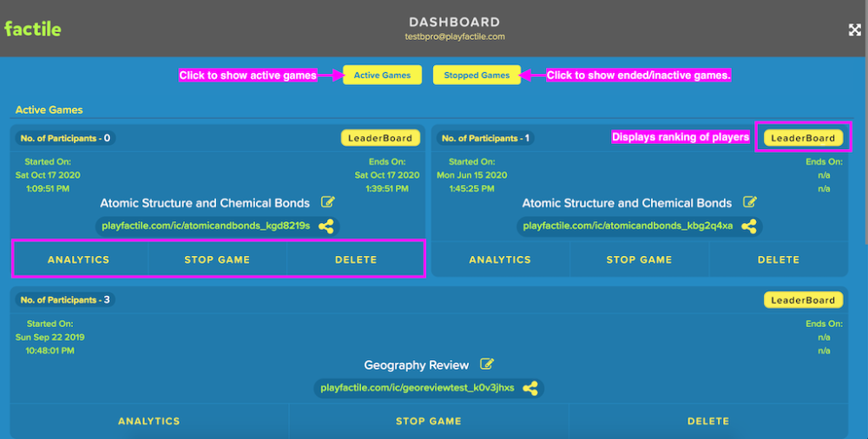868x439 pixels.
Task: View Analytics for first Atomic Structure game
Action: (79, 259)
